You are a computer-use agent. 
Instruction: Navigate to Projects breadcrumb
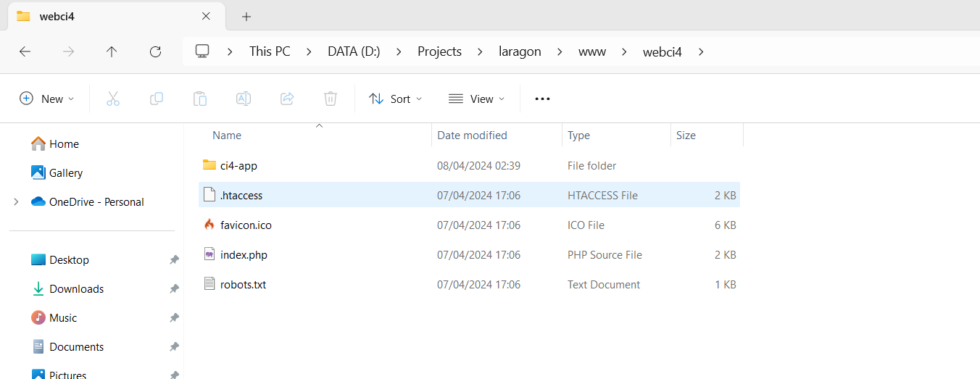tap(439, 51)
